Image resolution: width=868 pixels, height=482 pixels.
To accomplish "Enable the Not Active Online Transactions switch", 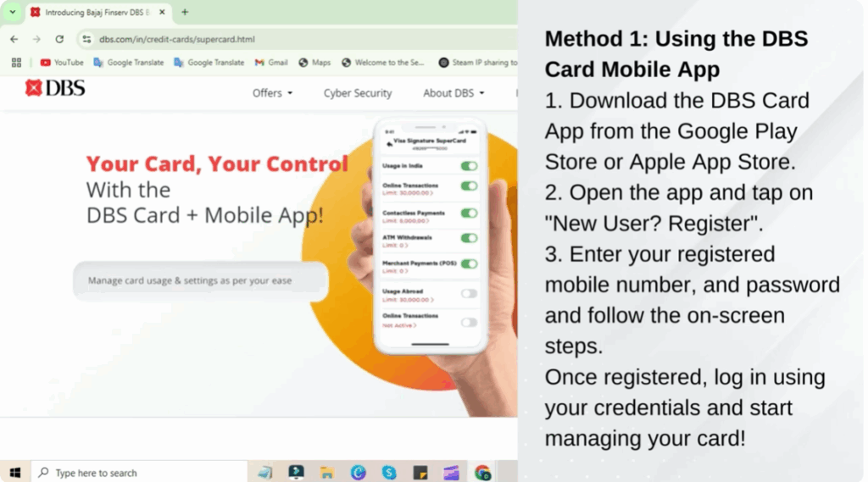I will [x=469, y=323].
